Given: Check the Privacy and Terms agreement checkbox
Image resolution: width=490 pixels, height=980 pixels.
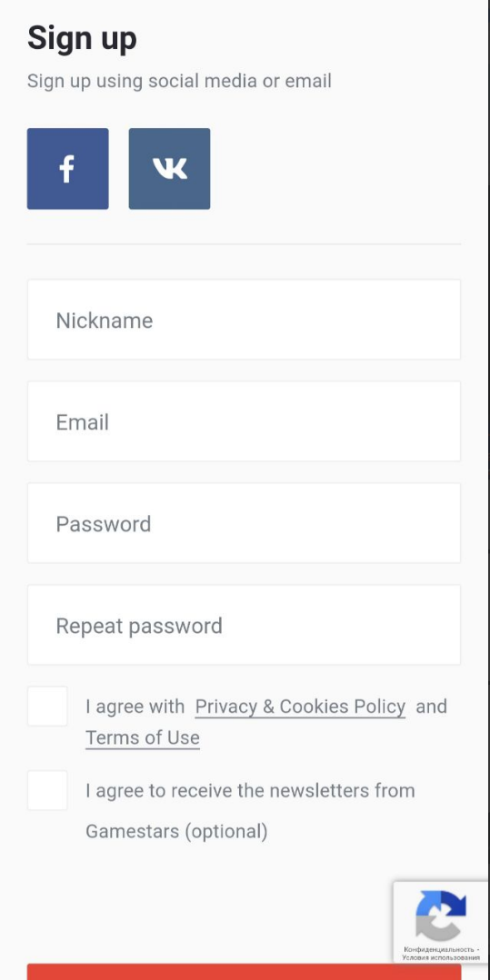Looking at the screenshot, I should [47, 707].
